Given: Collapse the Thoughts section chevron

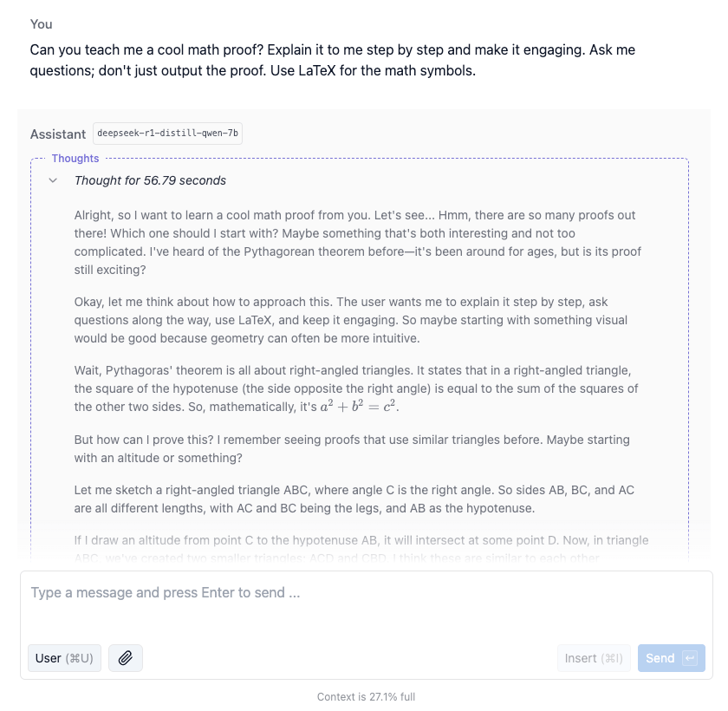Looking at the screenshot, I should (x=54, y=180).
